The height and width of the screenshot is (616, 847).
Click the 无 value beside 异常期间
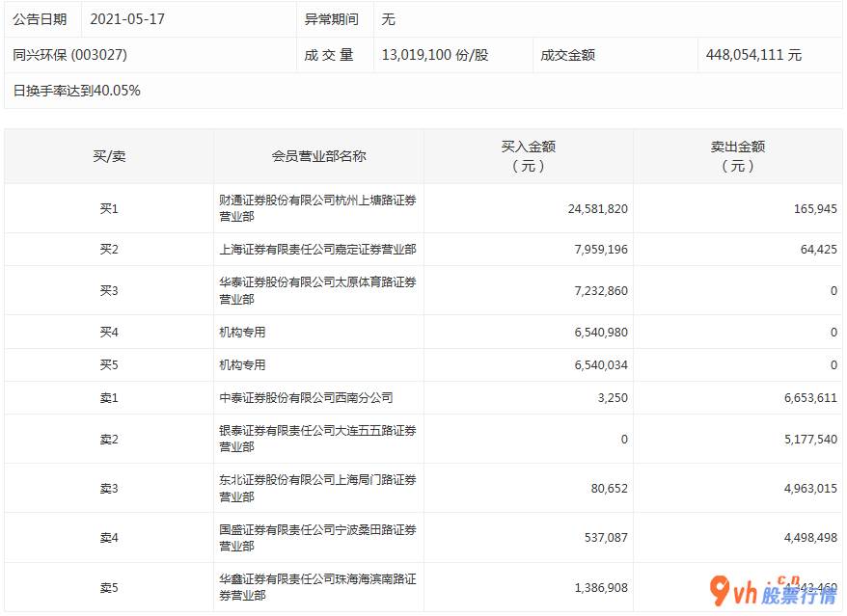coord(389,19)
